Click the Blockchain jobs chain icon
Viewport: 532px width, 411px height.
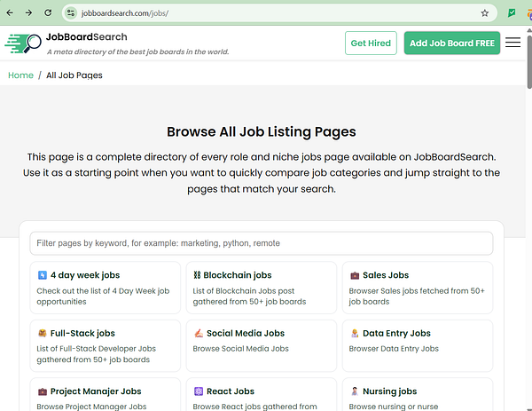tap(197, 275)
